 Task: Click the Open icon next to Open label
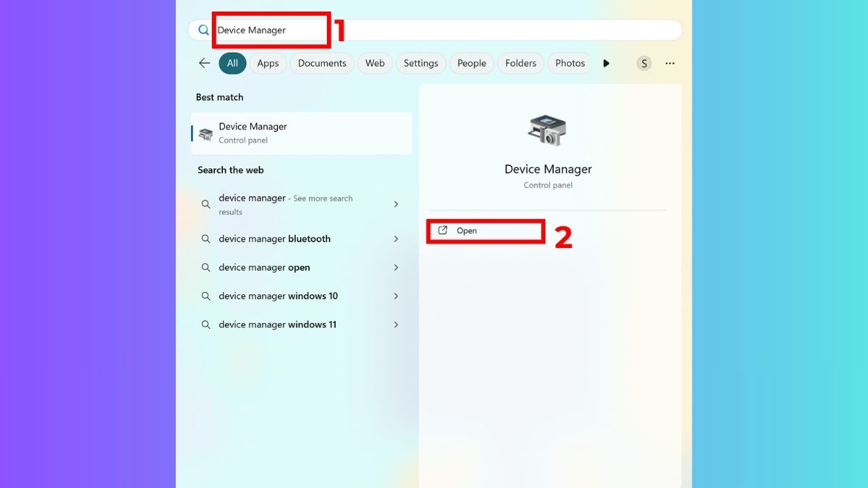tap(443, 230)
